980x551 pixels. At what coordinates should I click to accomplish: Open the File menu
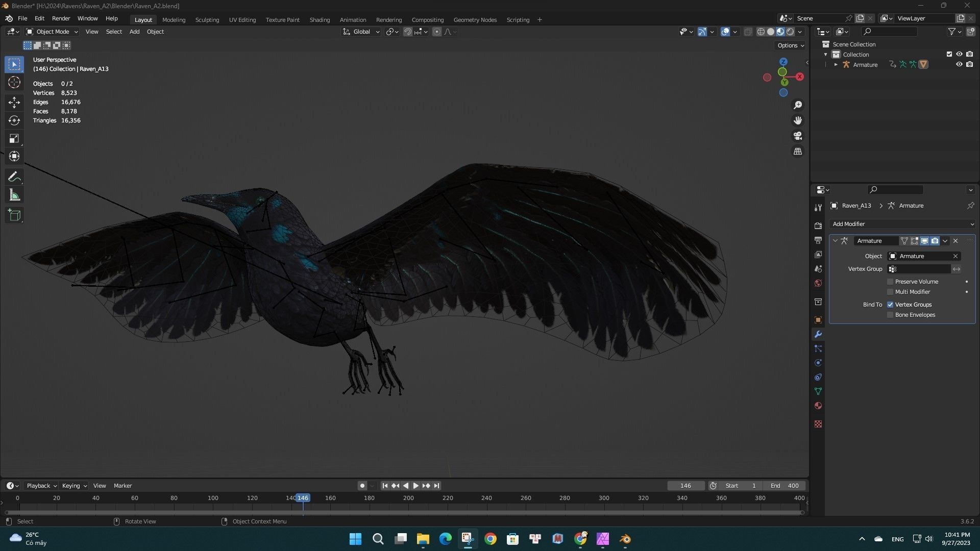tap(22, 18)
